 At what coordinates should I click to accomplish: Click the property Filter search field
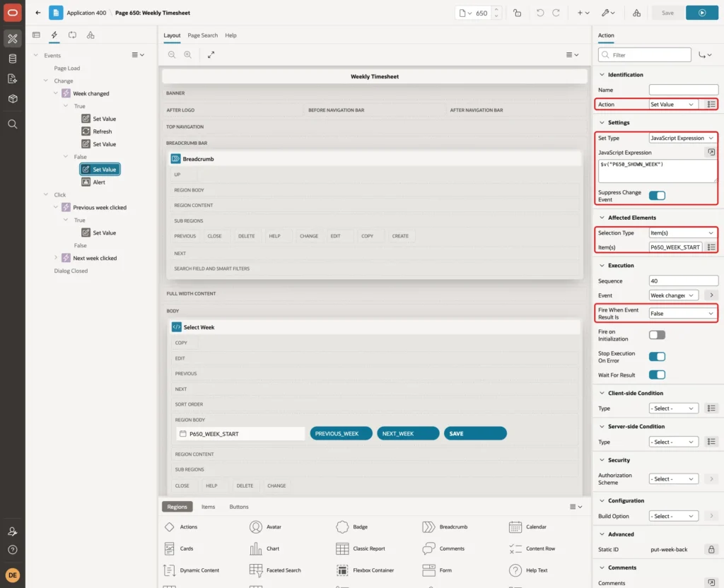coord(645,55)
